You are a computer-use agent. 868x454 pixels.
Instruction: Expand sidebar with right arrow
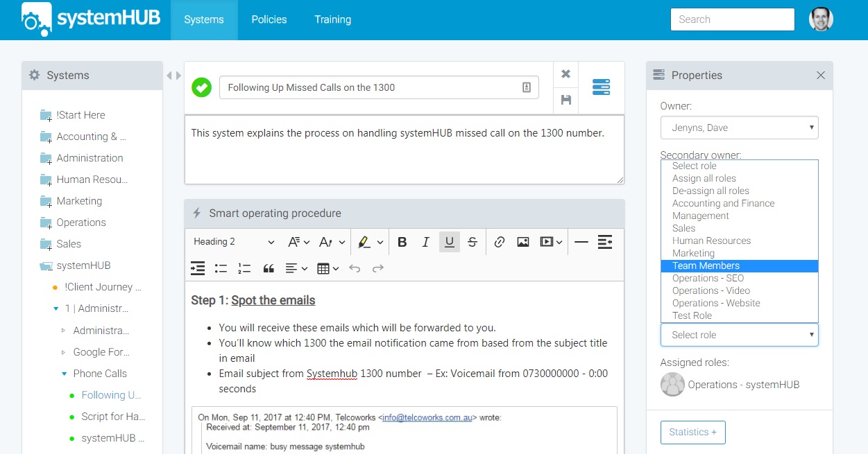[178, 75]
